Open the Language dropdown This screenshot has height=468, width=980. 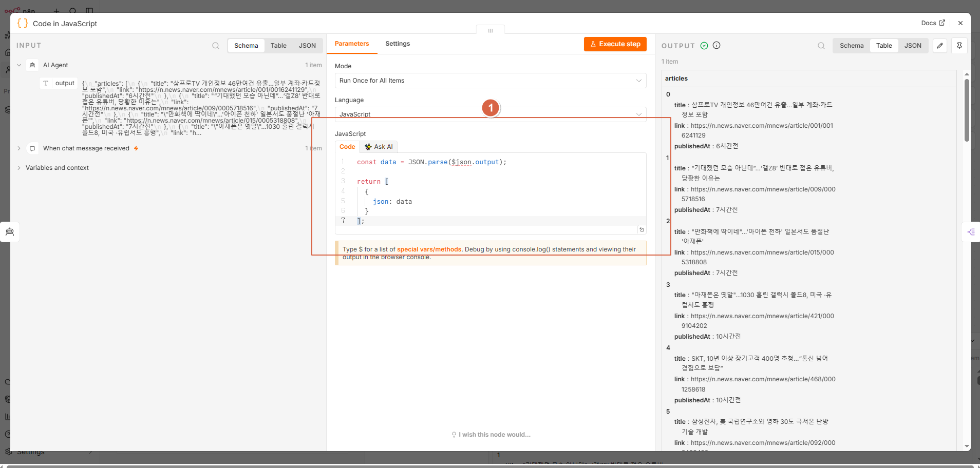(x=491, y=114)
